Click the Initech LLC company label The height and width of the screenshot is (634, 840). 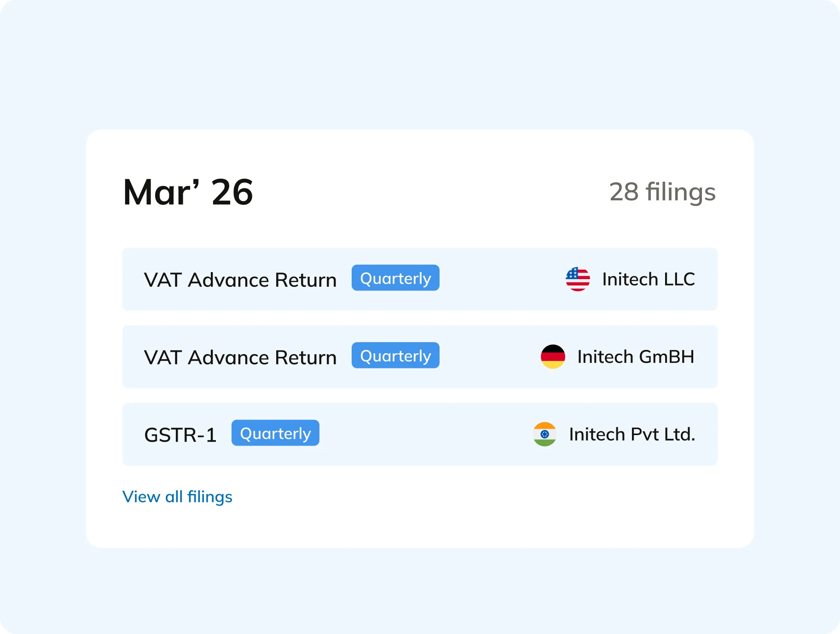click(649, 279)
